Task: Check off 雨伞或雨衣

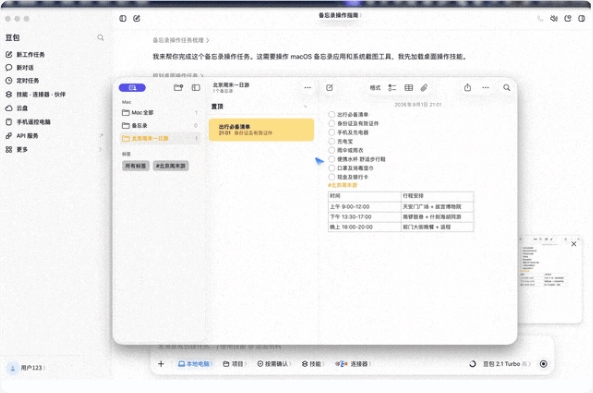Action: (x=331, y=150)
